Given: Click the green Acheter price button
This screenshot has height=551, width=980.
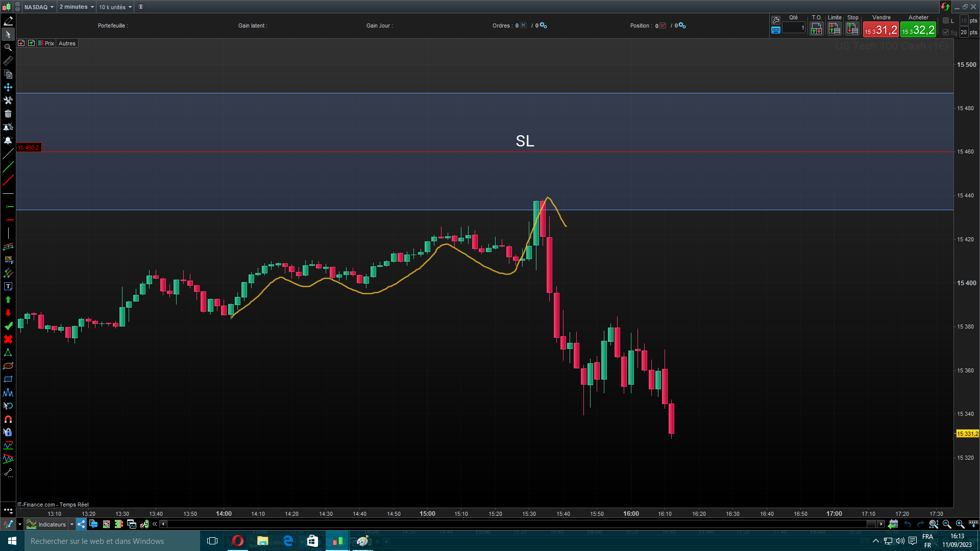Looking at the screenshot, I should (918, 30).
